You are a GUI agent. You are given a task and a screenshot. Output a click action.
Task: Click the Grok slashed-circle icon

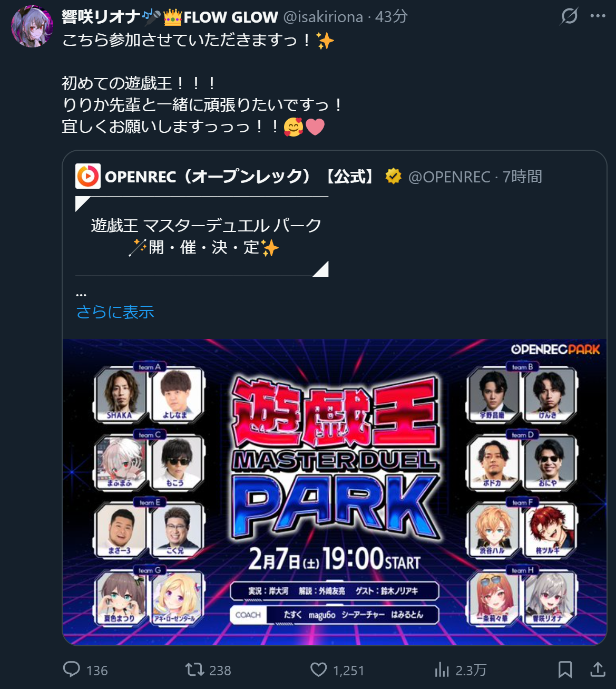569,16
